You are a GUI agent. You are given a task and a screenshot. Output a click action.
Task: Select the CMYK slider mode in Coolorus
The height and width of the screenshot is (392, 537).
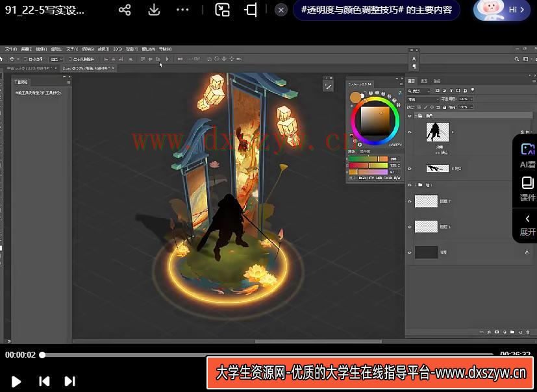388,178
